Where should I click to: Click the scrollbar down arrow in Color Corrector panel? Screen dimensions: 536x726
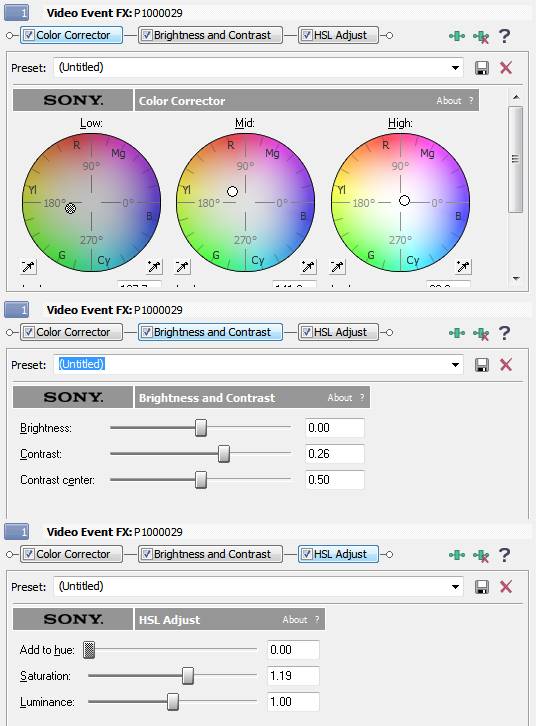516,279
